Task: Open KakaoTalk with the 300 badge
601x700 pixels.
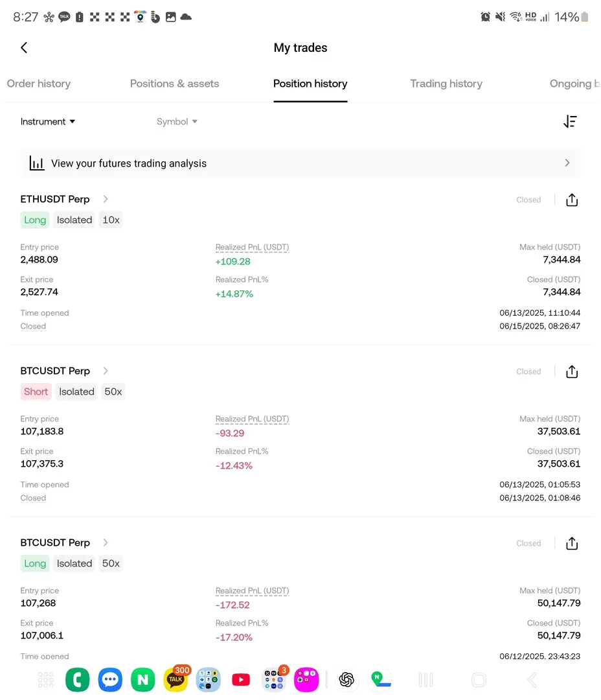Action: (x=176, y=679)
